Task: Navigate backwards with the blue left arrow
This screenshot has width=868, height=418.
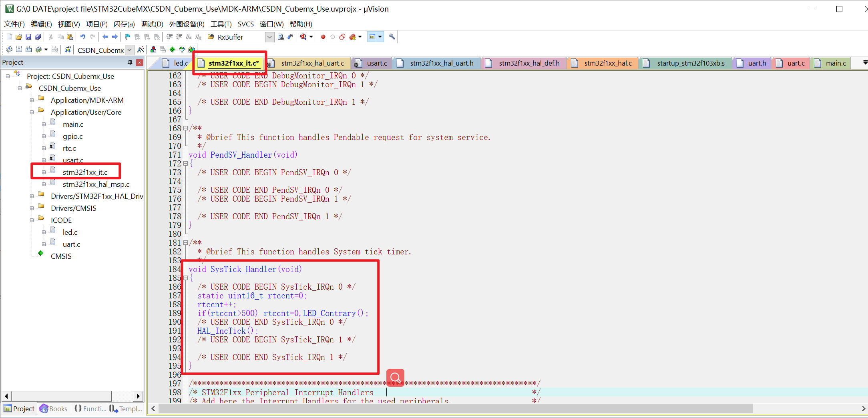Action: [x=105, y=37]
